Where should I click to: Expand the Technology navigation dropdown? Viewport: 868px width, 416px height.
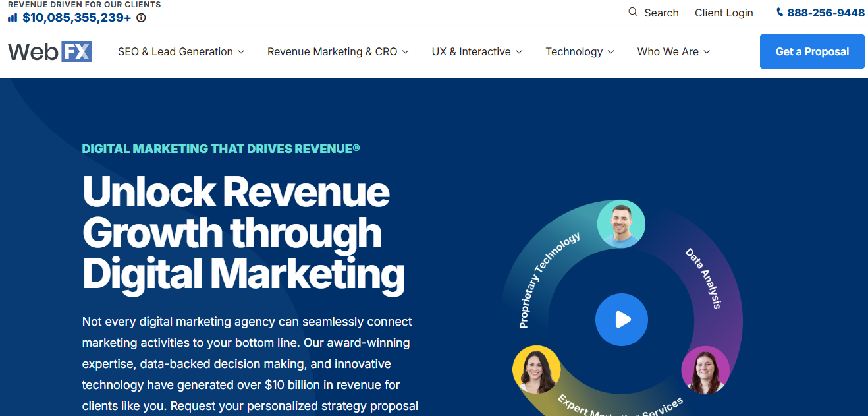tap(580, 51)
